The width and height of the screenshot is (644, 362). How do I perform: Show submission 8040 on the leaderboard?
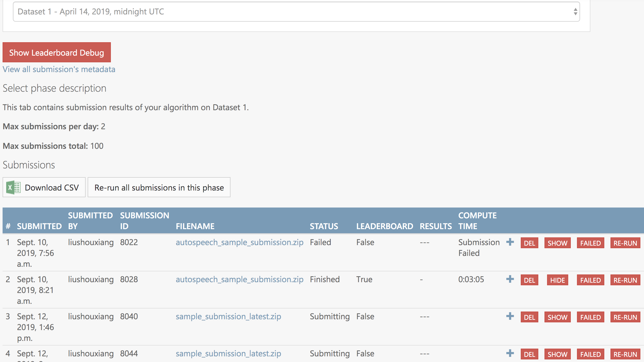point(558,317)
